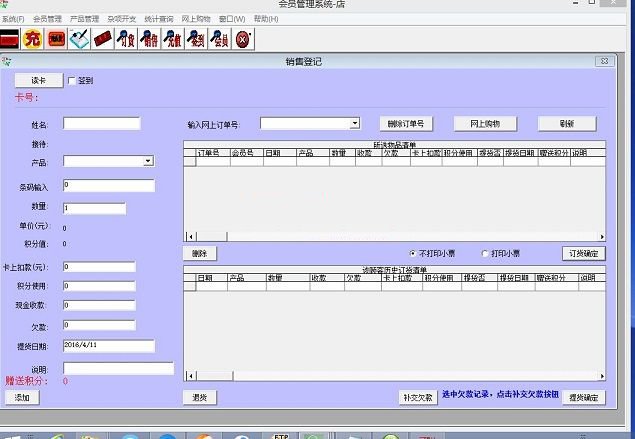Click the 会员 member toolbar icon
Screen dimensions: 635x439
pyautogui.click(x=219, y=40)
